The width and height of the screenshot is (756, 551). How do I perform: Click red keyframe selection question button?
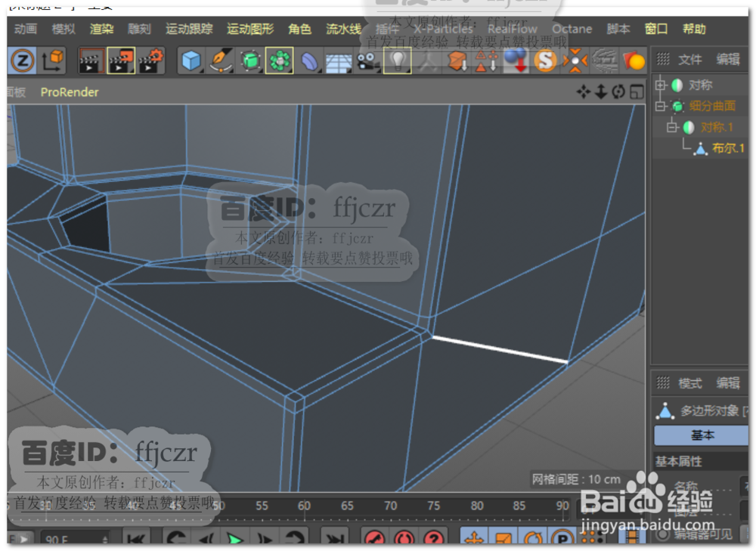434,538
